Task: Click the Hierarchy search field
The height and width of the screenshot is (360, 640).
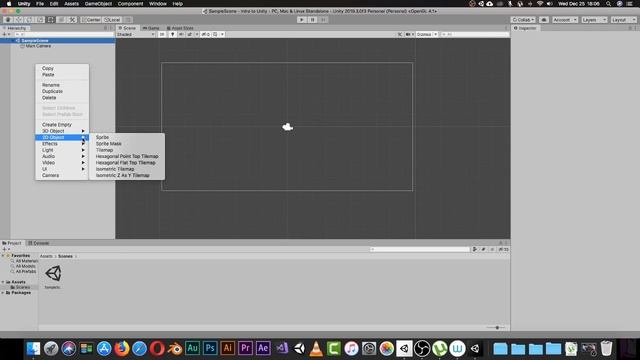Action: 64,34
